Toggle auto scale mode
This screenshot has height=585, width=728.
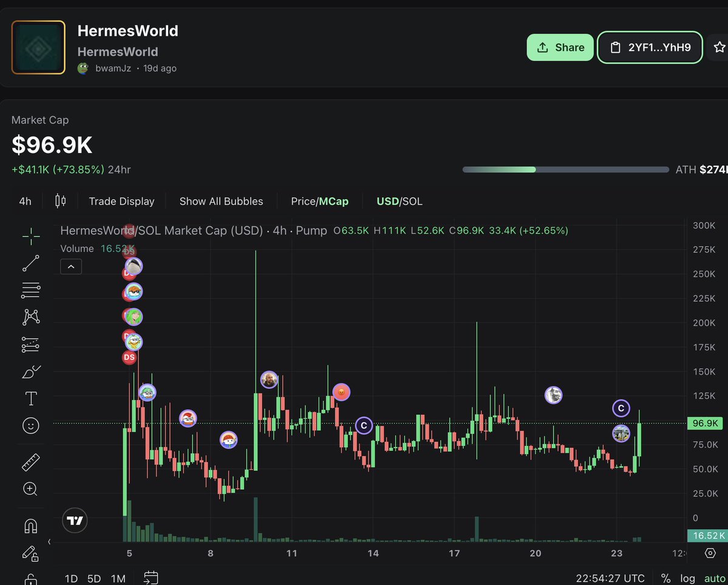pos(715,578)
